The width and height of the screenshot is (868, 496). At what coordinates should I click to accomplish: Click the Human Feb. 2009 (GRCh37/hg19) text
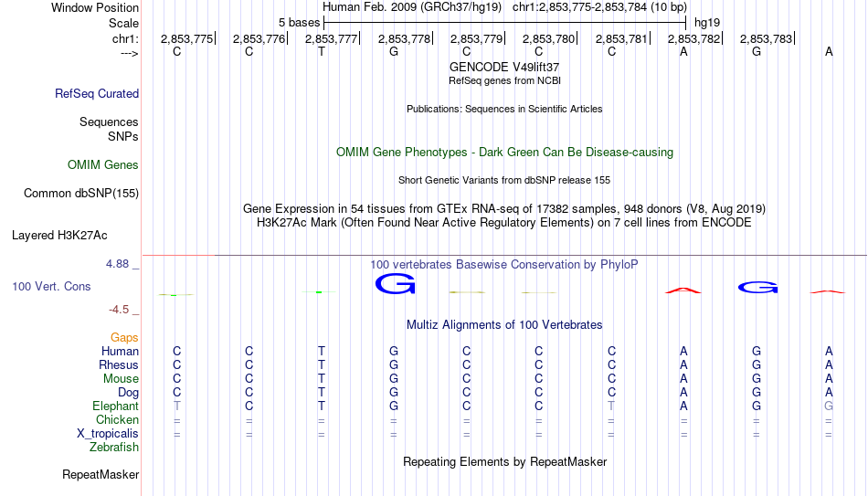point(412,7)
